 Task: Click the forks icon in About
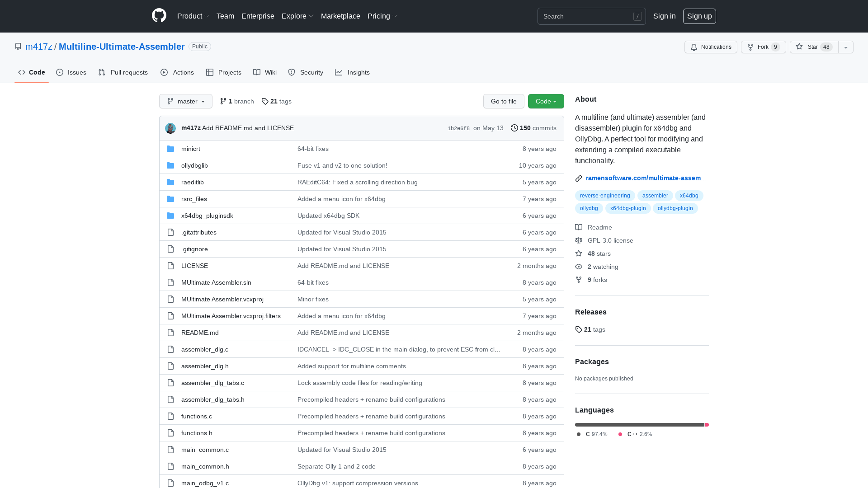coord(579,280)
